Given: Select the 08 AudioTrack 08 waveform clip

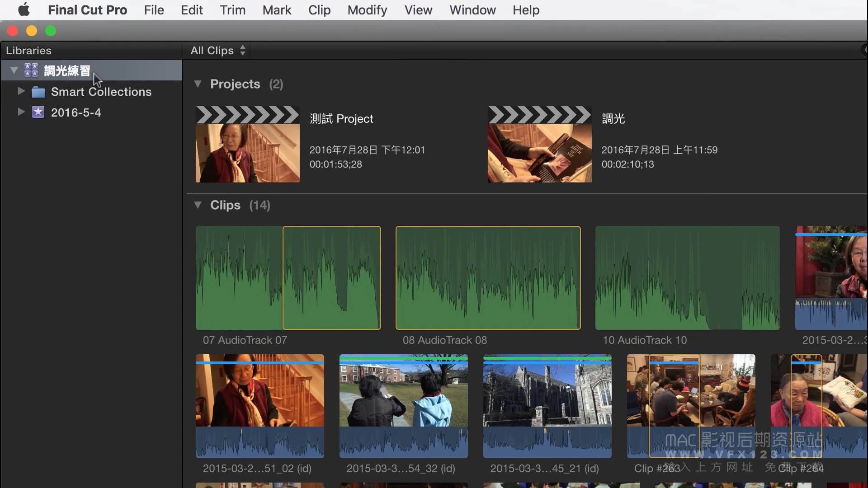Looking at the screenshot, I should point(488,278).
